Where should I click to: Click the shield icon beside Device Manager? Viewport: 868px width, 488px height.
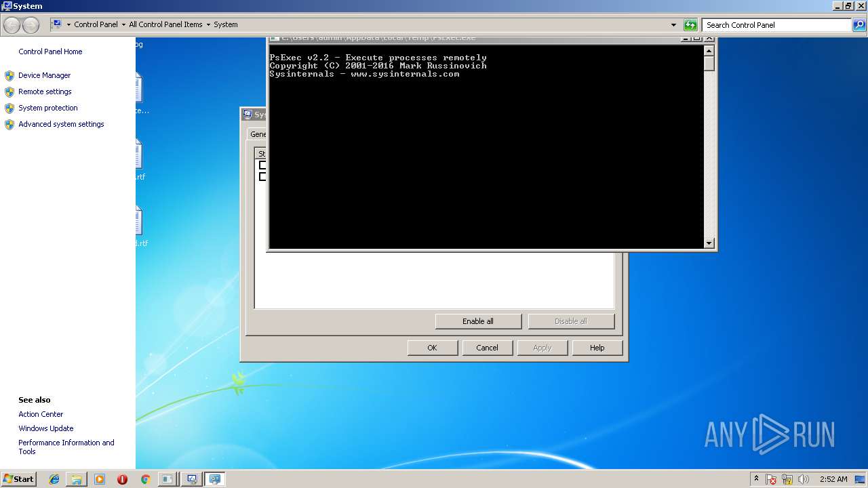[9, 76]
